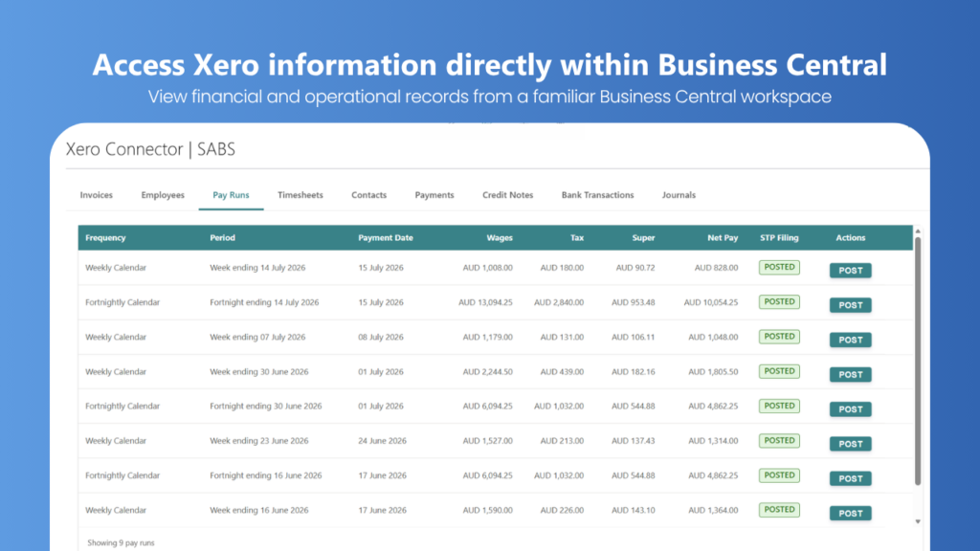Image resolution: width=980 pixels, height=551 pixels.
Task: Open the Timesheets tab
Action: click(x=300, y=195)
